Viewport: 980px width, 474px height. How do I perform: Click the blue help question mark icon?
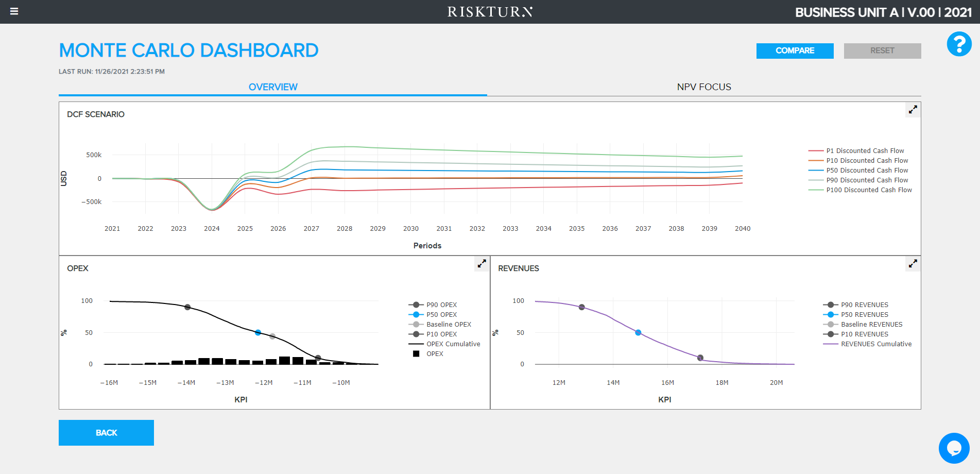(959, 44)
